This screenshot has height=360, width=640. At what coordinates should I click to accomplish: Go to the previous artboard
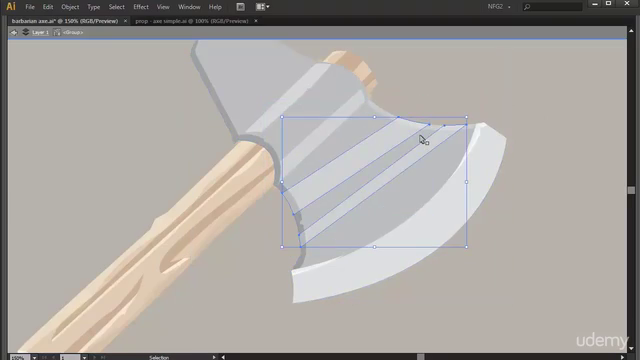pos(53,358)
